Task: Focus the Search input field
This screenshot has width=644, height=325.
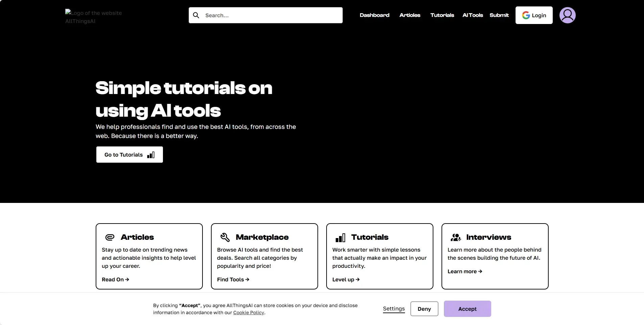Action: click(270, 15)
